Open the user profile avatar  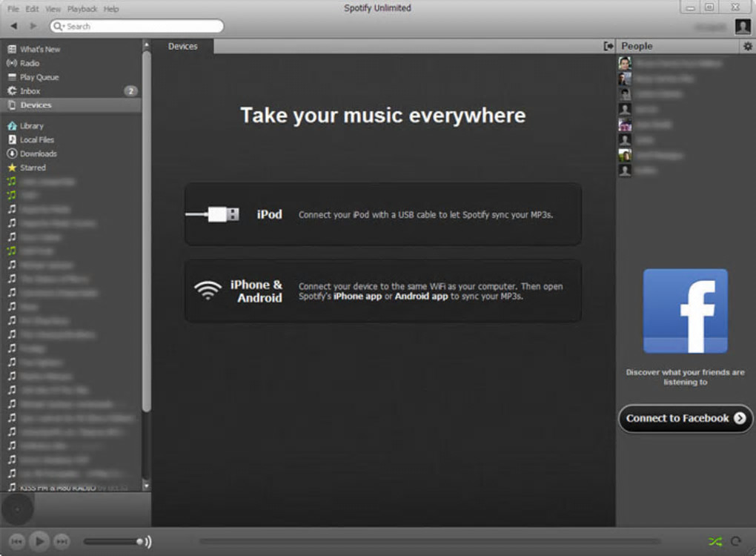[x=743, y=27]
